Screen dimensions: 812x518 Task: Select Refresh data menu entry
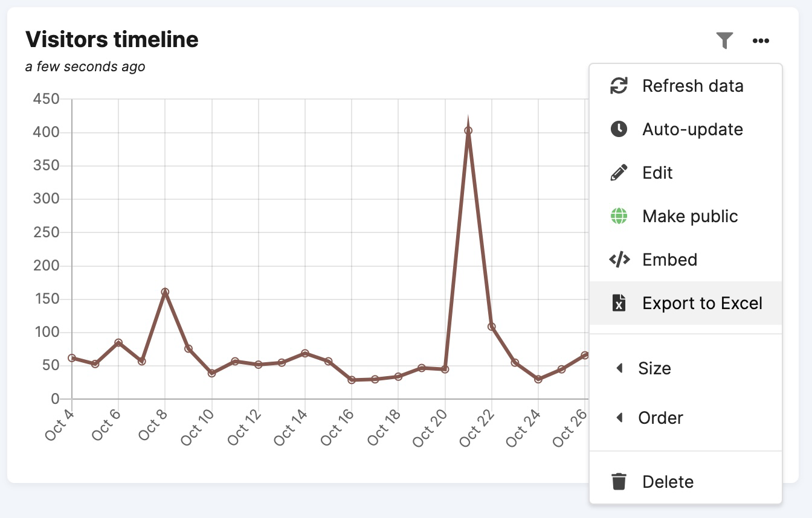click(x=692, y=86)
